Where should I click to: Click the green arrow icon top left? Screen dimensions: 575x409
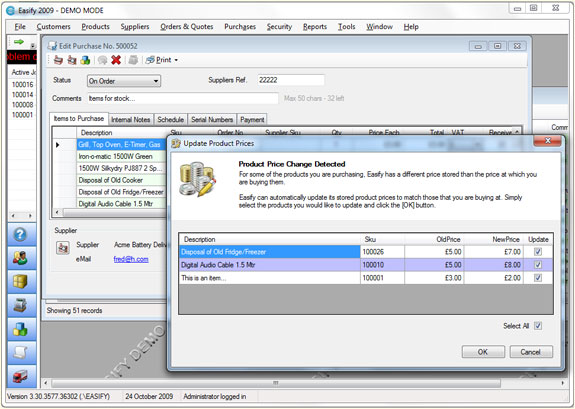[x=19, y=42]
